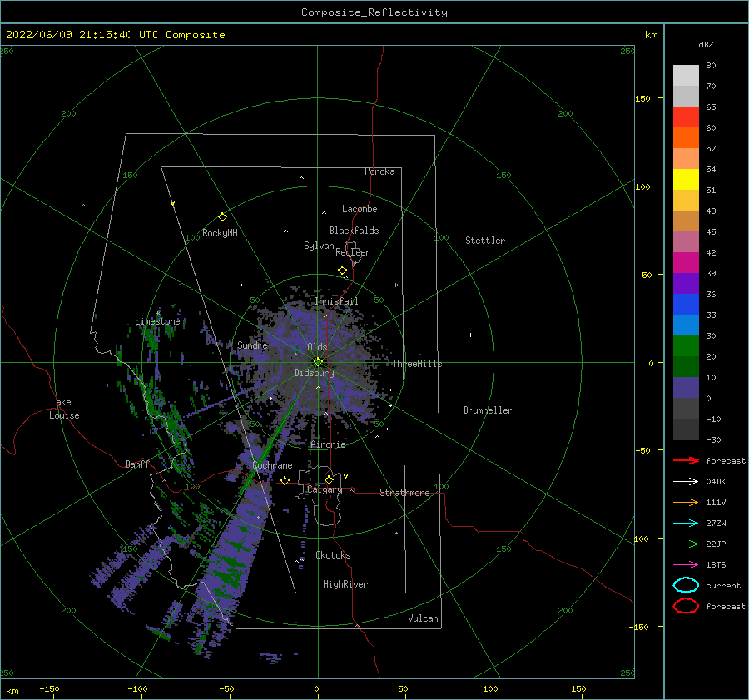Click the RockyMH label
The height and width of the screenshot is (700, 749).
220,233
